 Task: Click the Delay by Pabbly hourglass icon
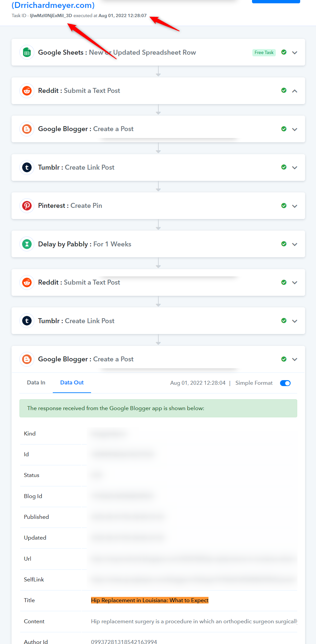point(27,244)
